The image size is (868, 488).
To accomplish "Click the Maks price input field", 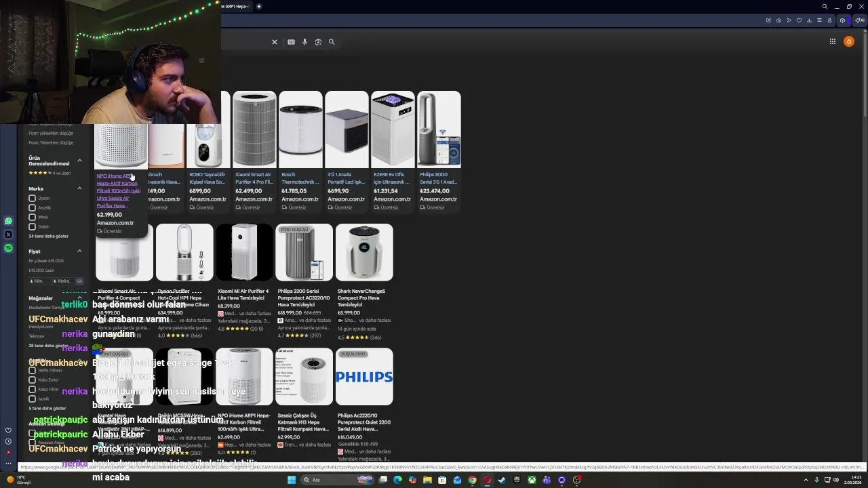I will click(x=62, y=281).
